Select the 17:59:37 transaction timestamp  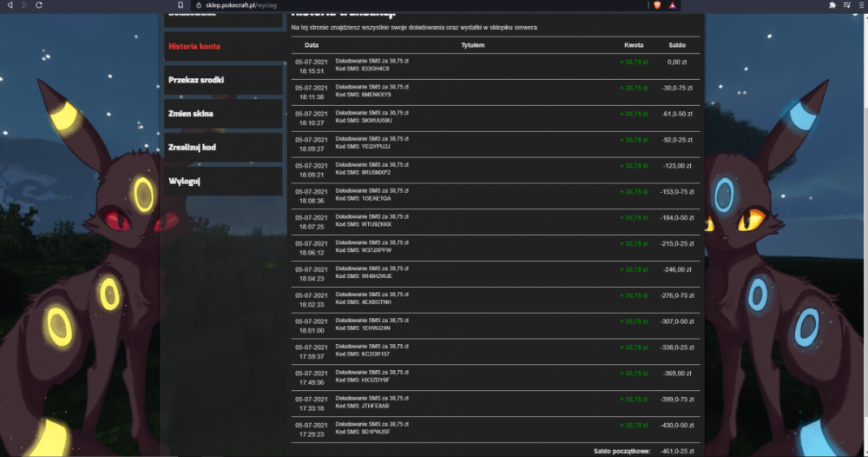pyautogui.click(x=311, y=356)
